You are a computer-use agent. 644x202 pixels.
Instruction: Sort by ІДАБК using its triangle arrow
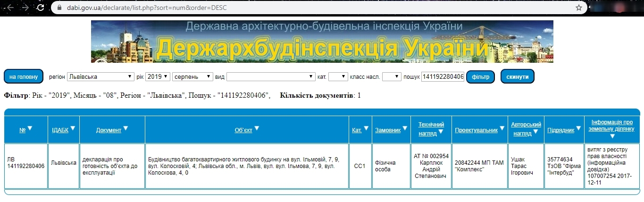tap(73, 128)
